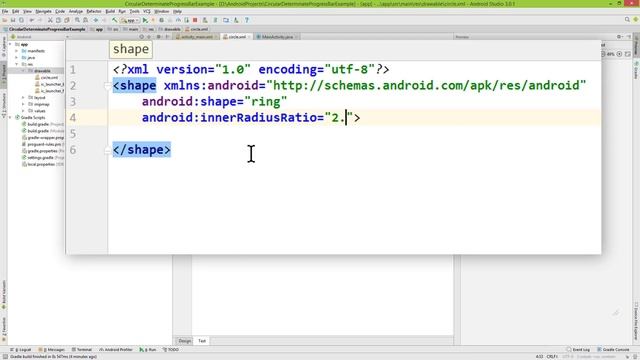Click the Cut scissors icon
The height and width of the screenshot is (360, 640).
pyautogui.click(x=50, y=20)
